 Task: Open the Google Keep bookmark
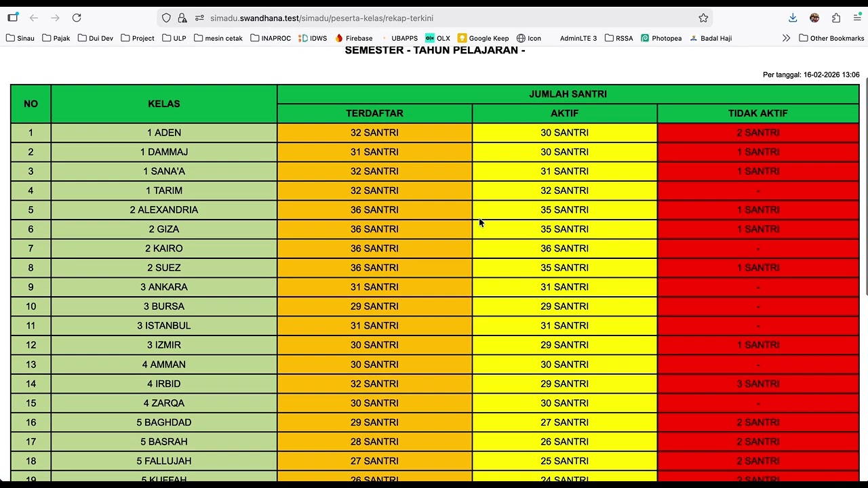[483, 38]
